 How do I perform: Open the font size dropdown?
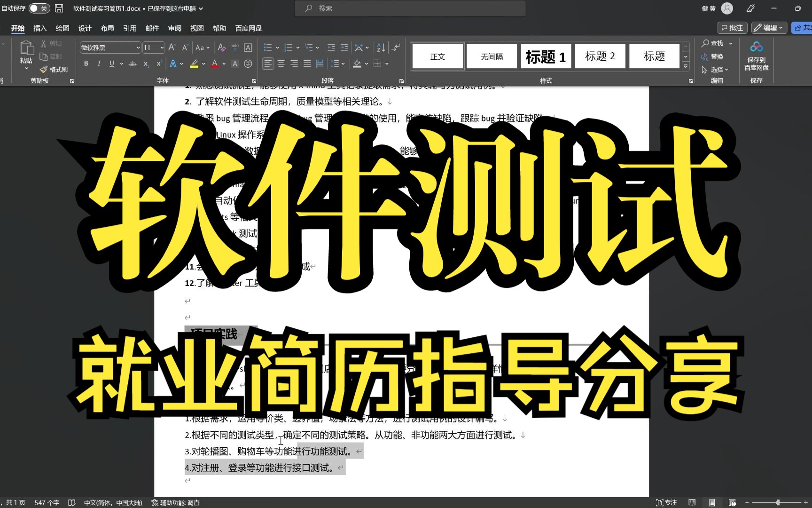click(x=162, y=48)
